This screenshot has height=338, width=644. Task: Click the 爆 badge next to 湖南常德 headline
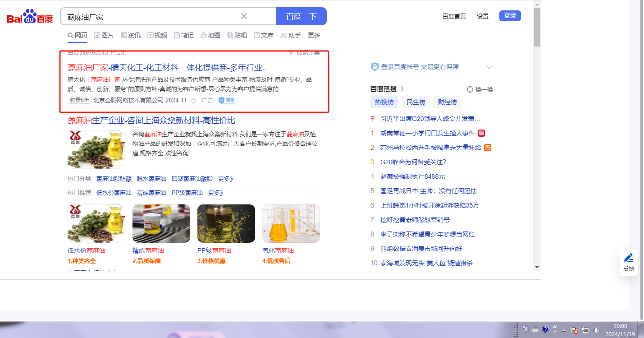(x=481, y=133)
